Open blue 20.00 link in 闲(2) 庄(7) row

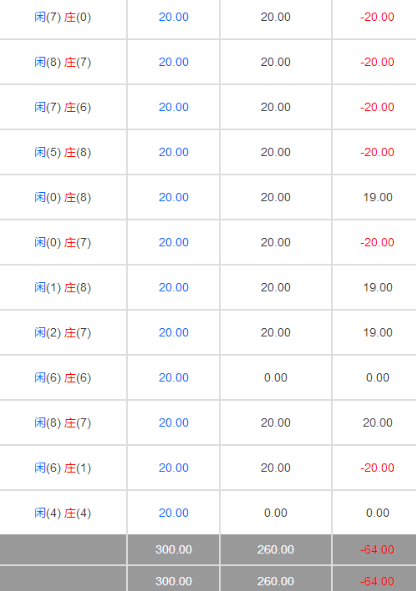173,332
